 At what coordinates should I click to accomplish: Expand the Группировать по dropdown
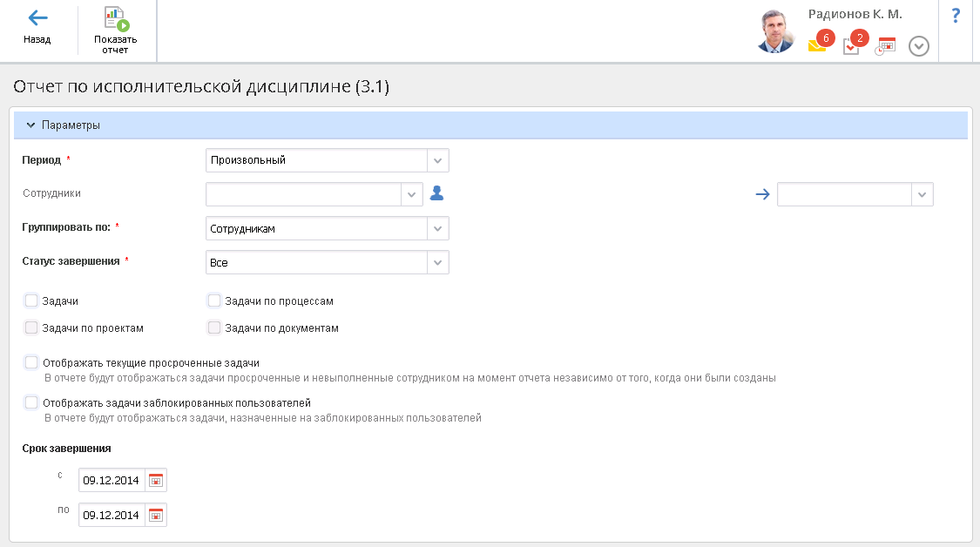pos(438,229)
